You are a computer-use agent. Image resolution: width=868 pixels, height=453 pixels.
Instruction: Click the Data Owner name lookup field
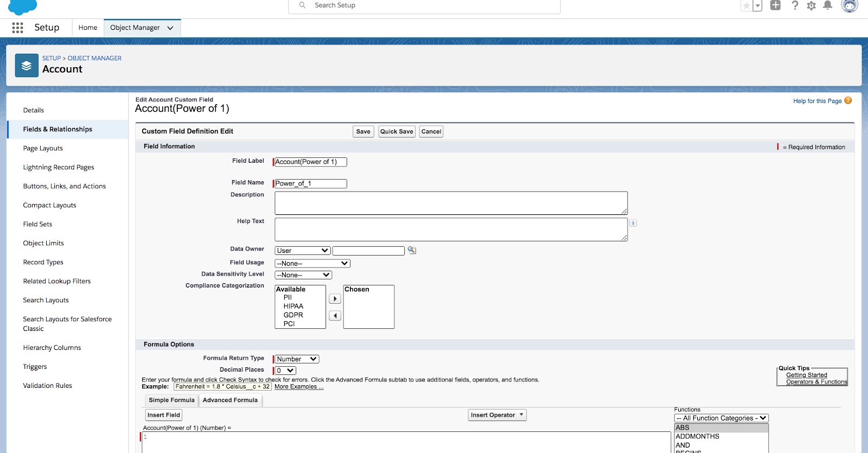(x=368, y=251)
